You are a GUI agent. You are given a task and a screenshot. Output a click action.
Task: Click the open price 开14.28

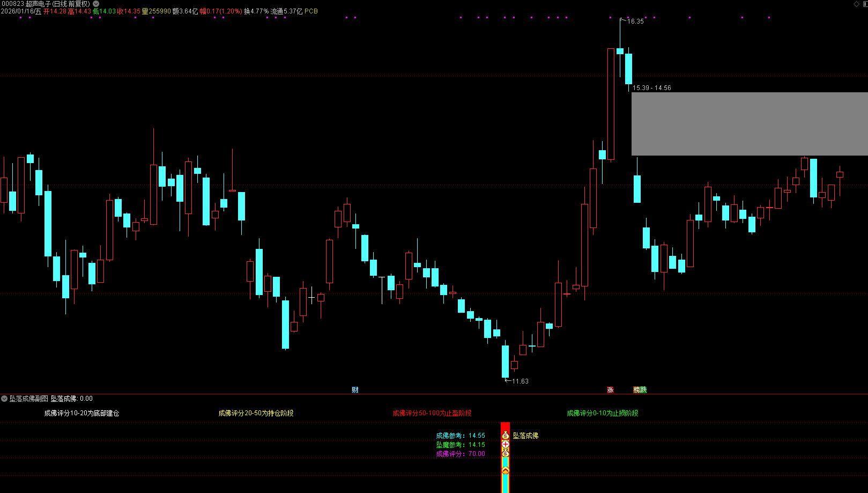point(55,11)
